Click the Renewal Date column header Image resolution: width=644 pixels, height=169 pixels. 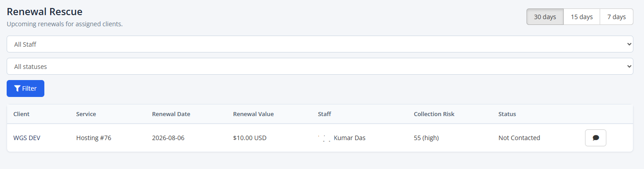click(171, 114)
